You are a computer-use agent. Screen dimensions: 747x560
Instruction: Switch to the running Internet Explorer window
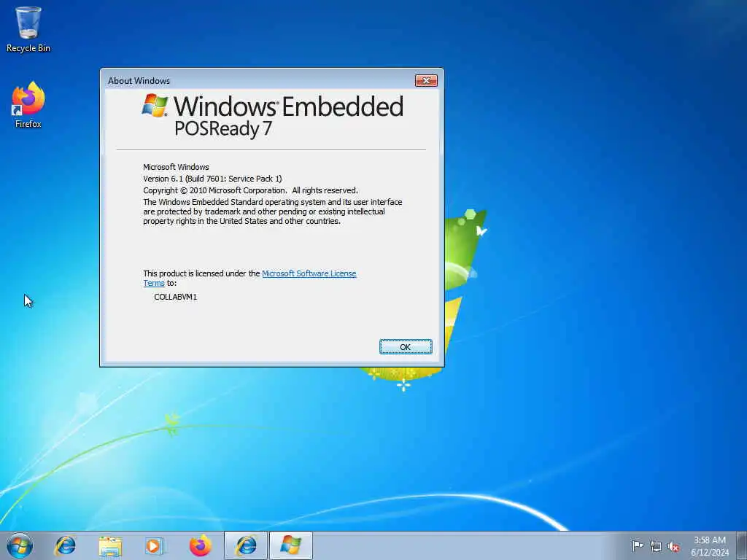(246, 545)
